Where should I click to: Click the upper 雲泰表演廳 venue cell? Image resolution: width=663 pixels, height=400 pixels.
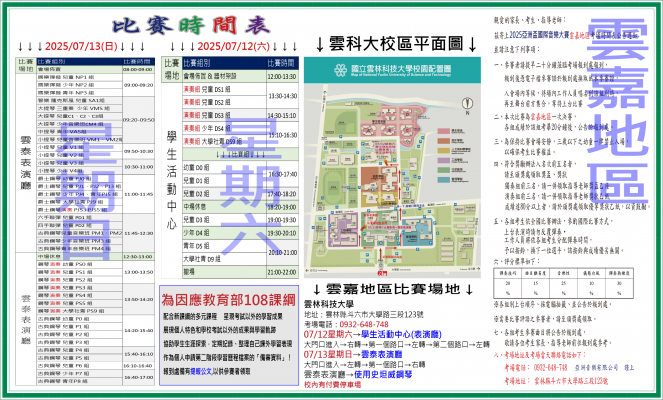pyautogui.click(x=26, y=163)
